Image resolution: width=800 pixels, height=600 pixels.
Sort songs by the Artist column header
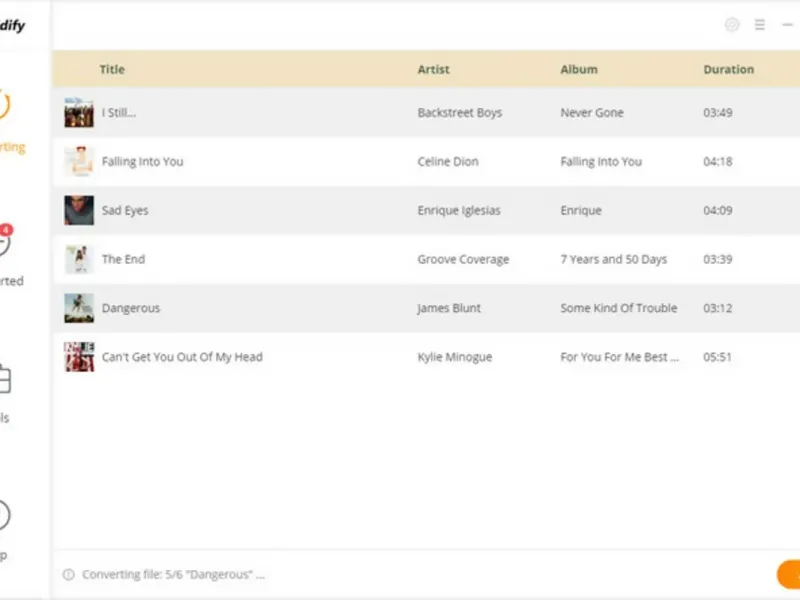433,70
